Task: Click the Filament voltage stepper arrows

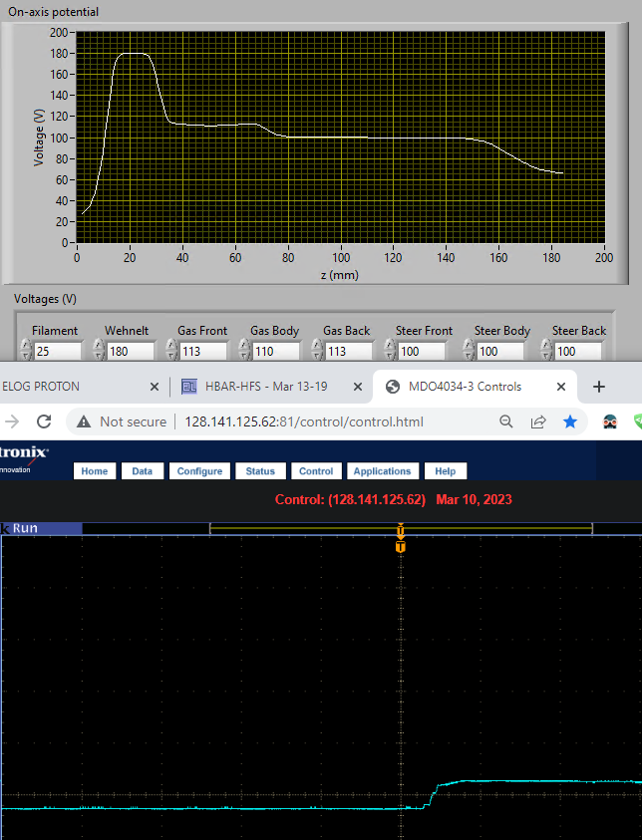Action: pyautogui.click(x=26, y=351)
